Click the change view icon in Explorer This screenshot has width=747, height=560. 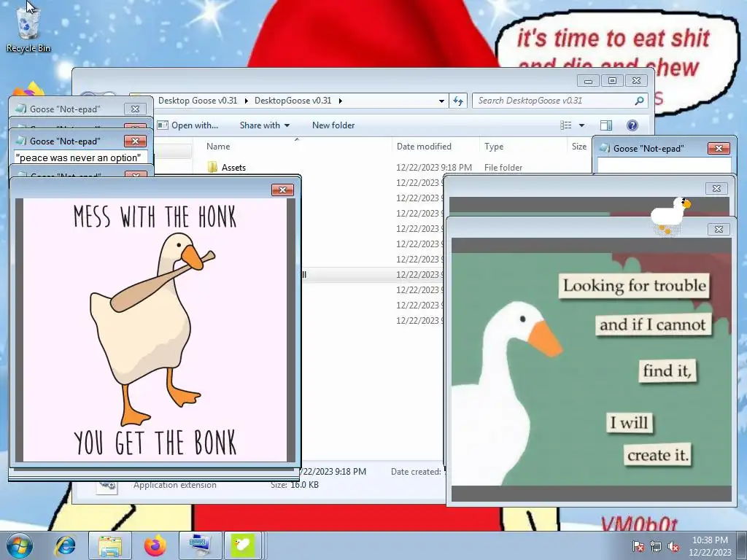point(566,125)
